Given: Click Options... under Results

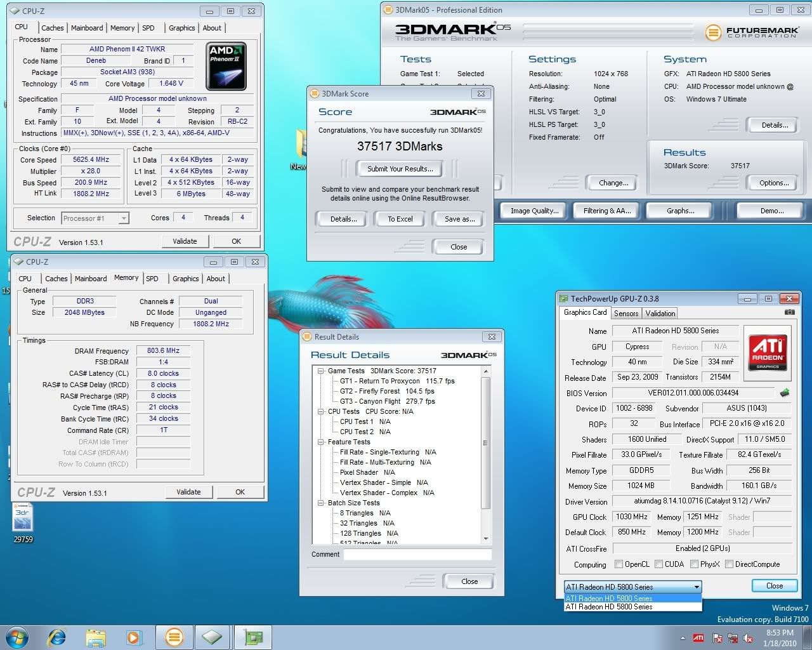Looking at the screenshot, I should pyautogui.click(x=774, y=183).
